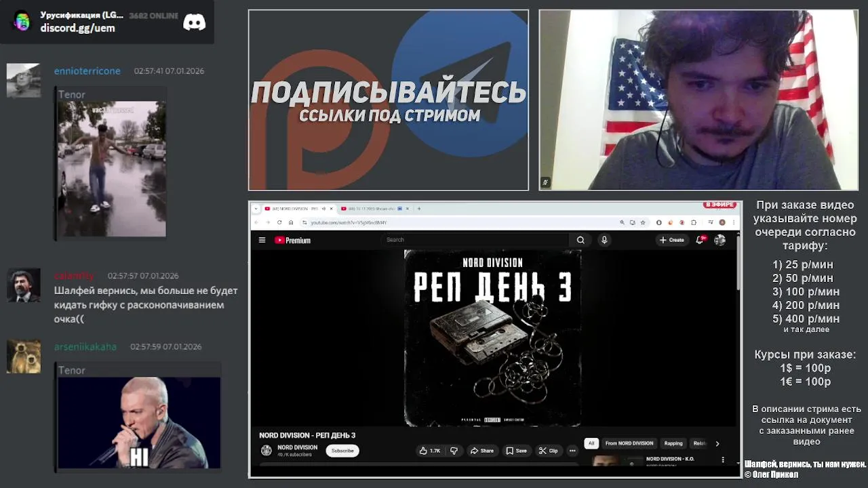868x488 pixels.
Task: Click ennioterricone's chat avatar
Action: (23, 81)
